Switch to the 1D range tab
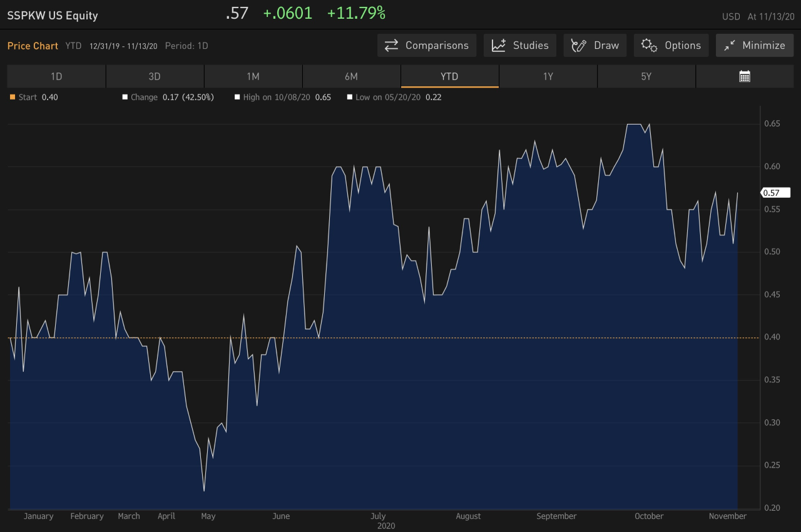Screen dimensions: 801x532 point(56,76)
